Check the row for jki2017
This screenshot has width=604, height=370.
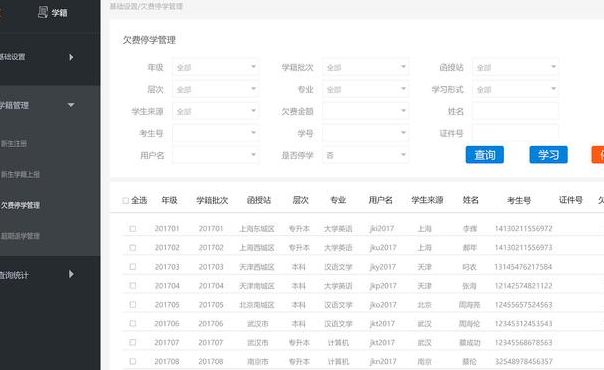click(x=133, y=229)
